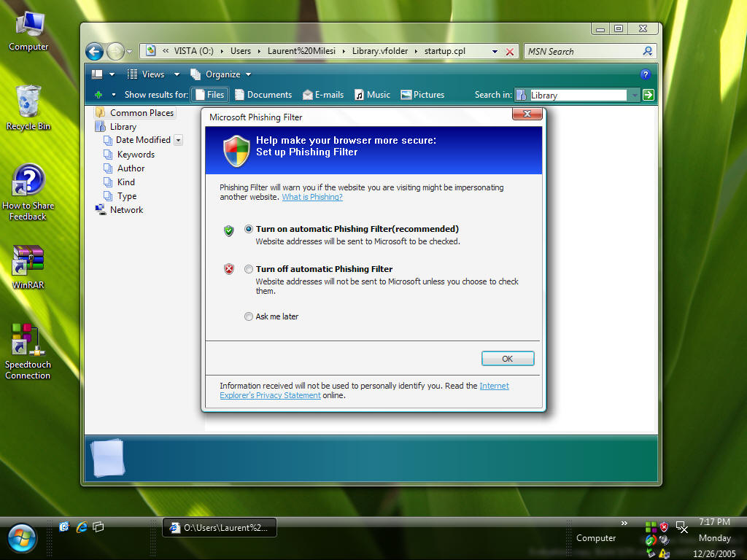Click the MSN Search input field
This screenshot has width=747, height=560.
(582, 52)
